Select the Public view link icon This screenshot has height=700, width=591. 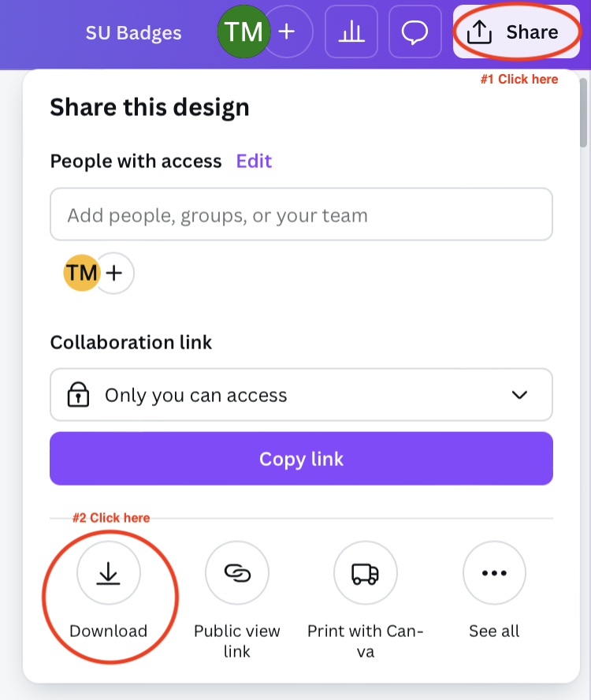tap(237, 573)
